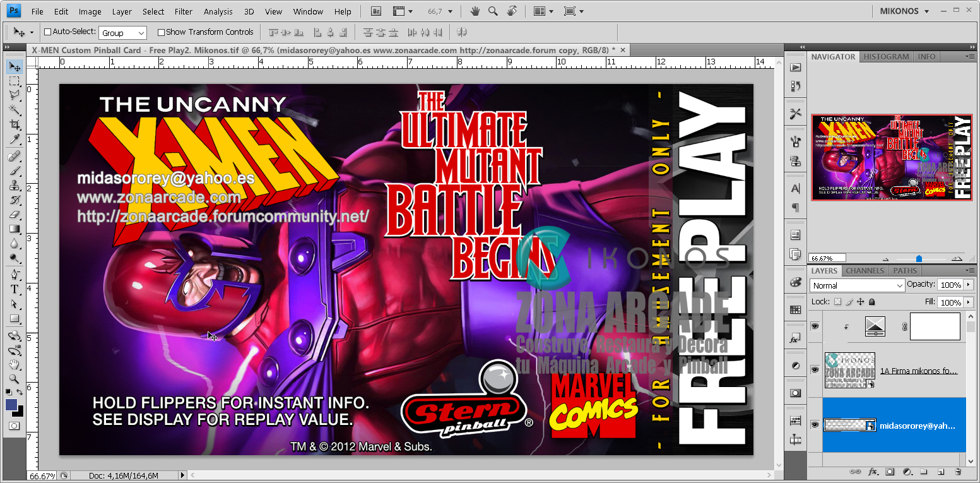
Task: Click the Navigator preview thumbnail
Action: point(891,157)
